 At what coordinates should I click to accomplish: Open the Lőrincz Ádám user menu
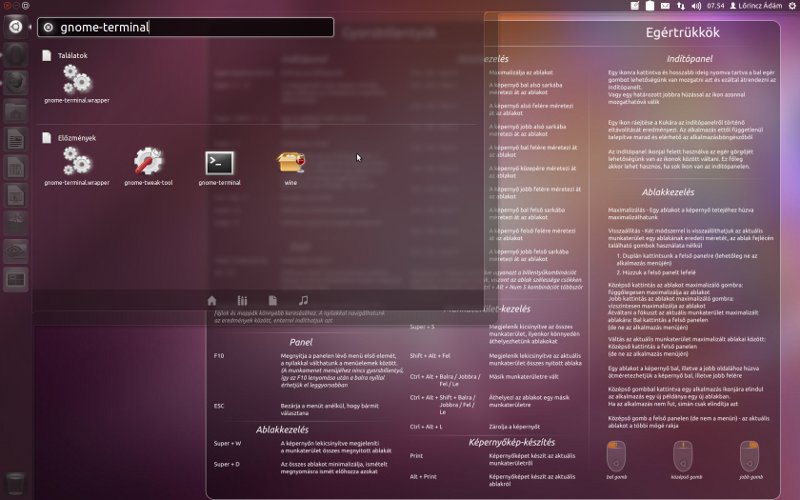pyautogui.click(x=756, y=6)
